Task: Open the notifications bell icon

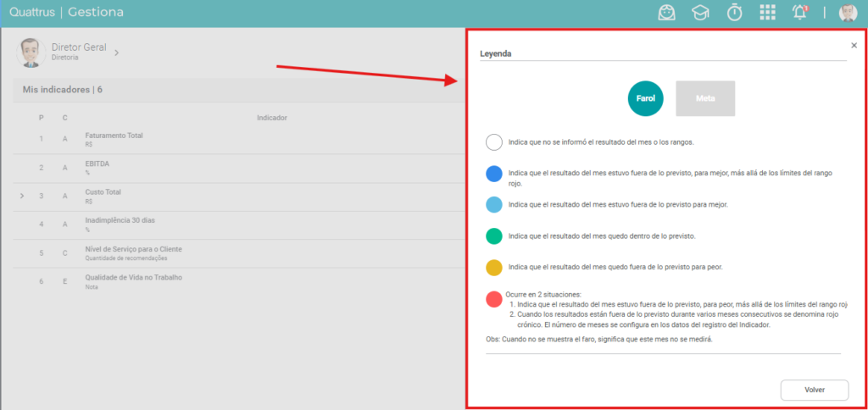Action: 800,12
